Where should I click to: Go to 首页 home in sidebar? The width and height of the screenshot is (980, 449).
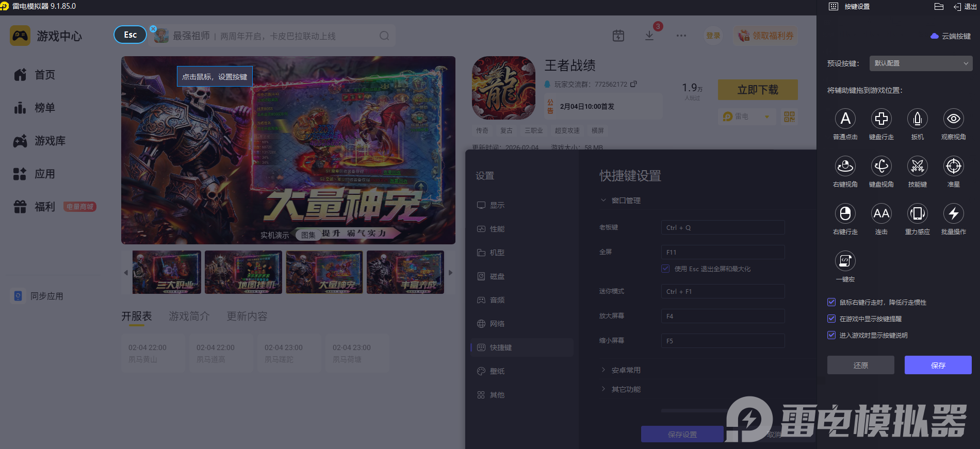tap(34, 75)
